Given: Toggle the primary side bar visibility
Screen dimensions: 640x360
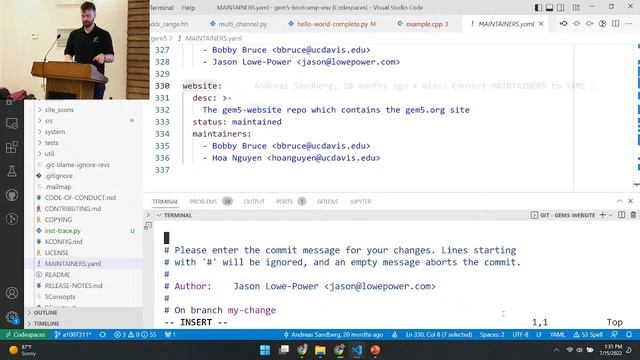Looking at the screenshot, I should click(538, 7).
